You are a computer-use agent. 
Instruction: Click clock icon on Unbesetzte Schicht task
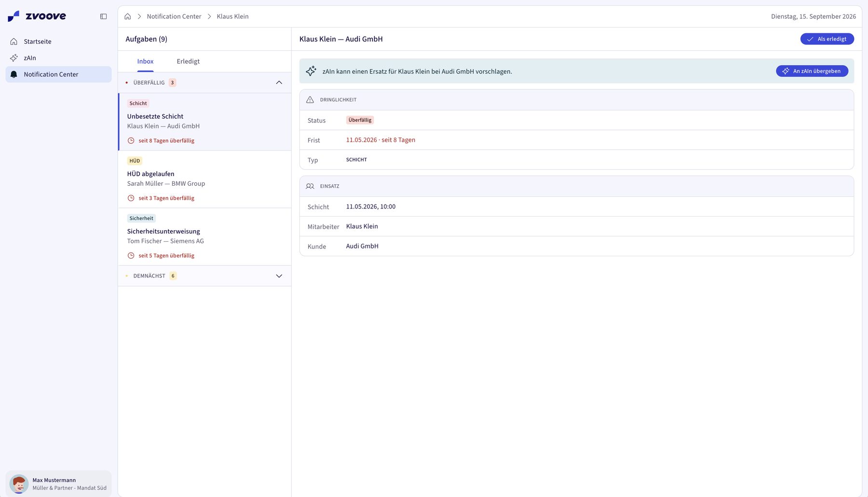[x=131, y=140]
